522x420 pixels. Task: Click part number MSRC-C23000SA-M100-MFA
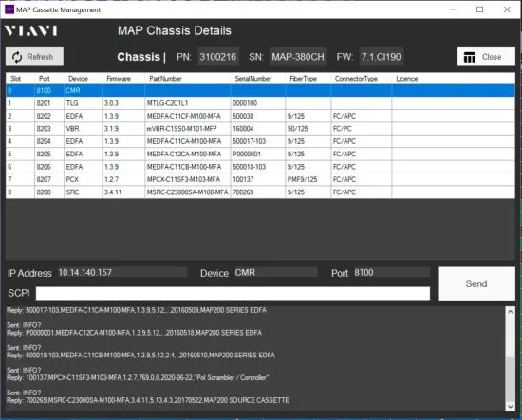click(187, 192)
